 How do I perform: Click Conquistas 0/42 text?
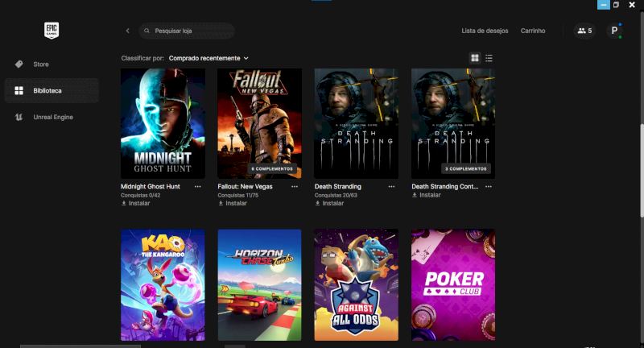(140, 196)
